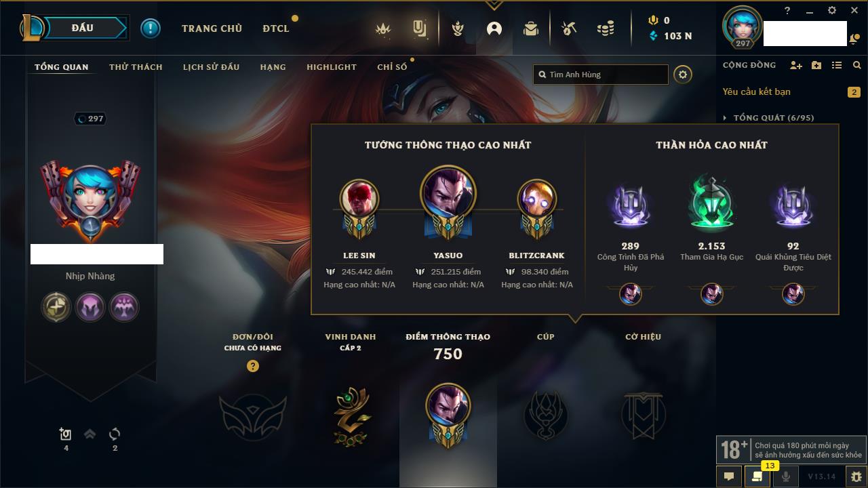The height and width of the screenshot is (488, 868).
Task: Switch to the THỬ THÁCH tab
Action: click(136, 67)
